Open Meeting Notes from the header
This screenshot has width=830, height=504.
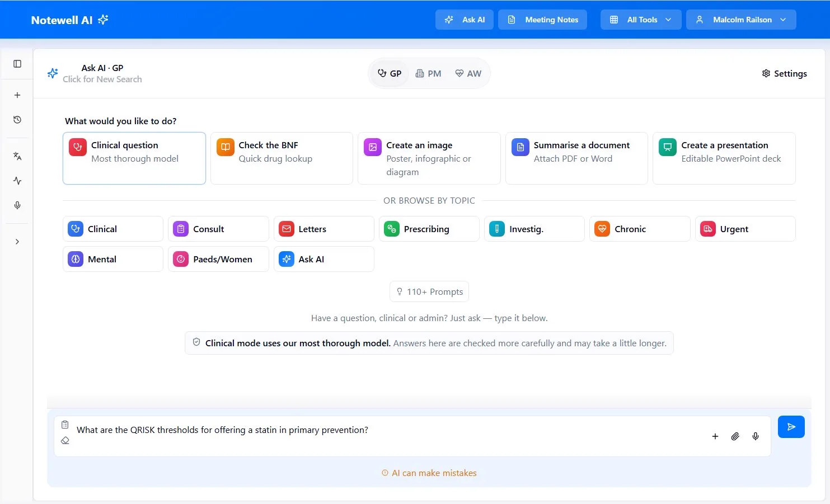(543, 20)
